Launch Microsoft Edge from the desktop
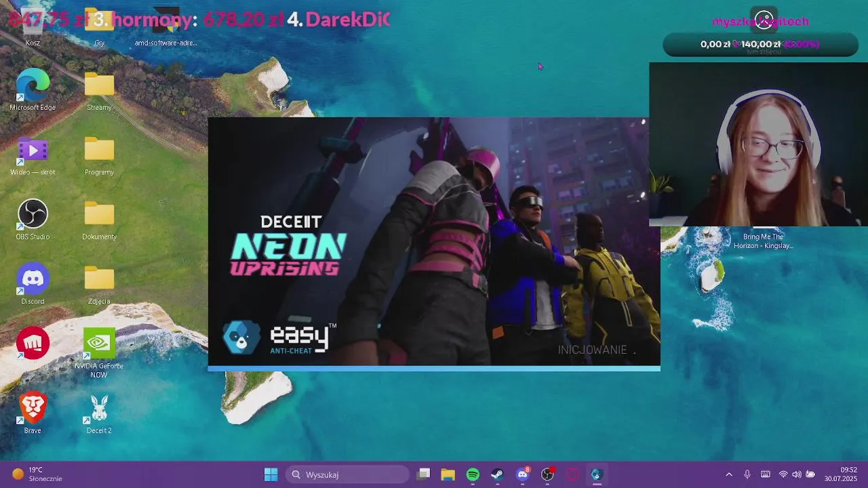 coord(33,89)
